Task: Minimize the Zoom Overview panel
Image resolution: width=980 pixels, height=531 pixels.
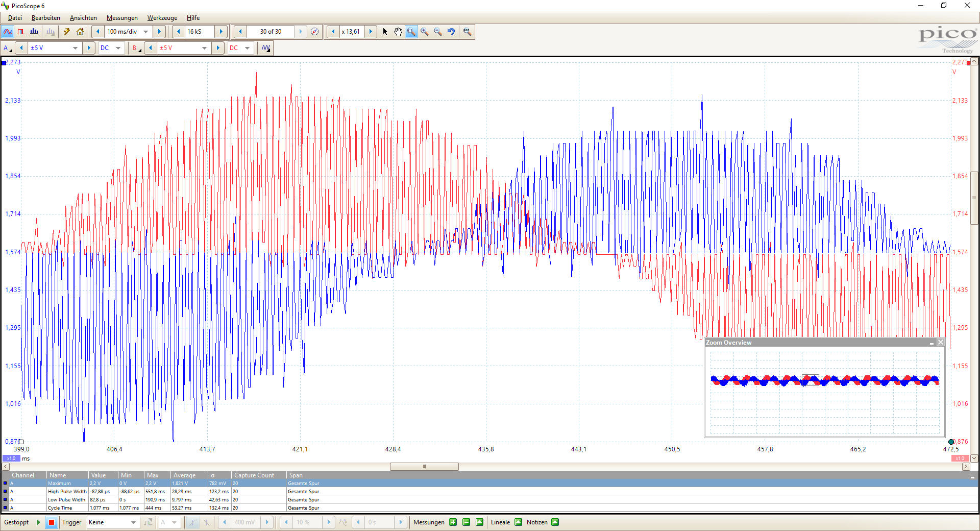Action: [932, 343]
